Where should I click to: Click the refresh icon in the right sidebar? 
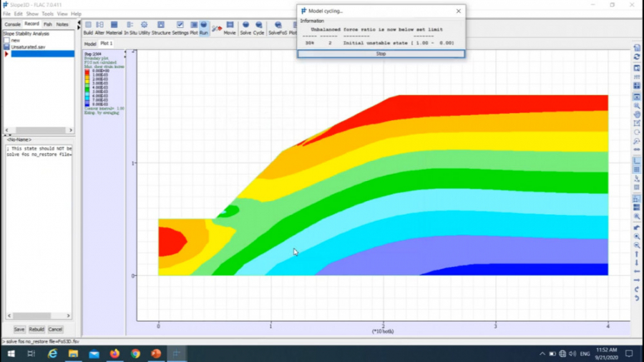[637, 57]
